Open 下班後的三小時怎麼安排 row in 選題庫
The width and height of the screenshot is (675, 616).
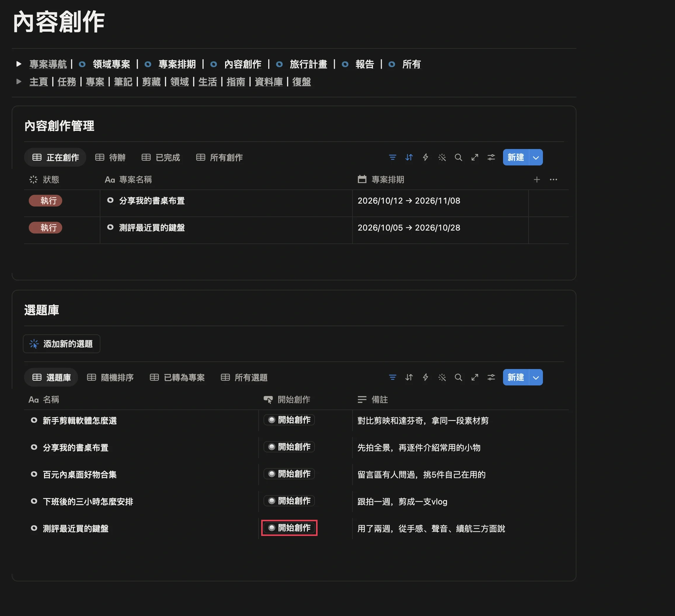88,502
